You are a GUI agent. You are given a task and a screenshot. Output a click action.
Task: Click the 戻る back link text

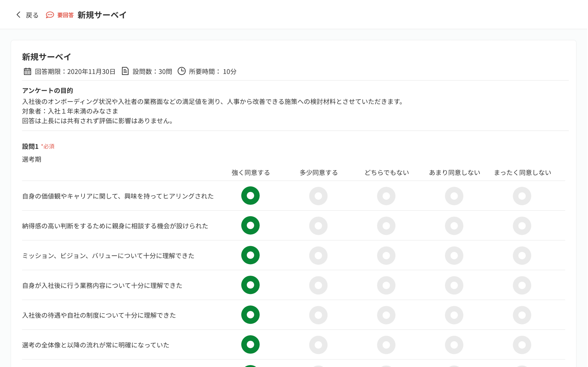tap(32, 15)
